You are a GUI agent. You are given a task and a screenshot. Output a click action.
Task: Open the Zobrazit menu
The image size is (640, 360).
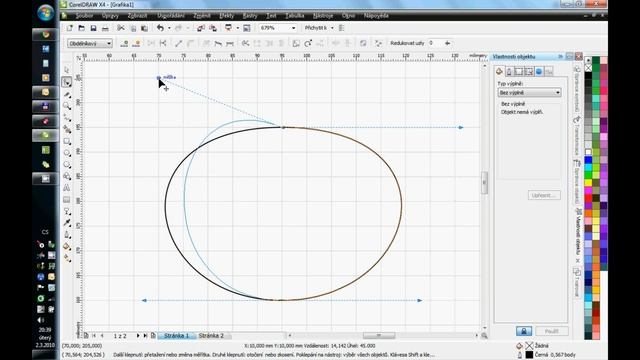tap(137, 16)
